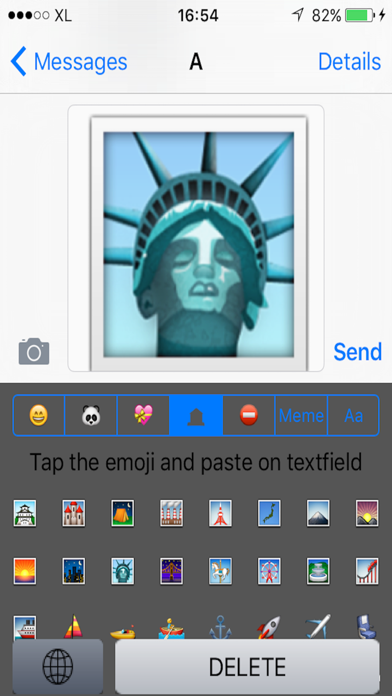Send the message

point(357,352)
